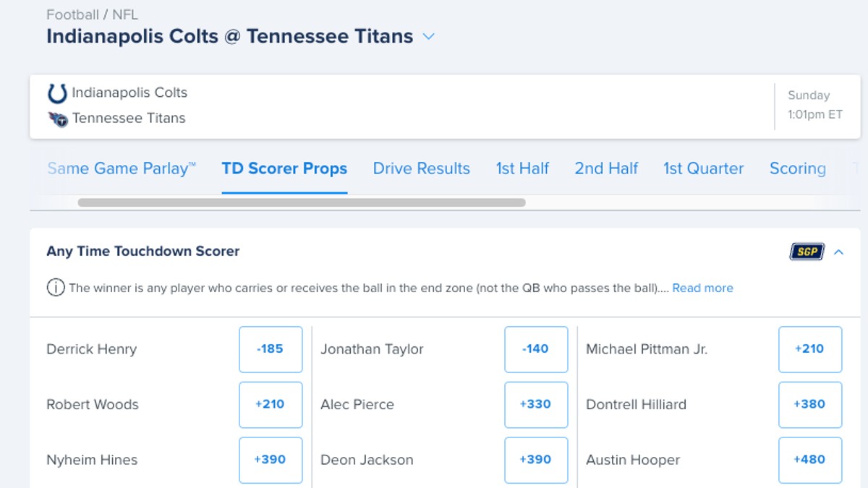Select the 2nd Half tab
This screenshot has height=488, width=868.
point(606,168)
